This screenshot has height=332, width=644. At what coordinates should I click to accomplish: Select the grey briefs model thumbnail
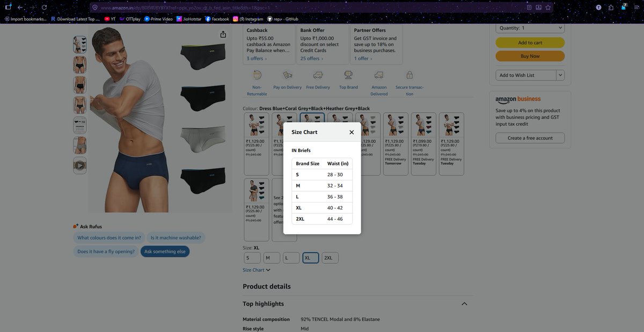tap(79, 145)
